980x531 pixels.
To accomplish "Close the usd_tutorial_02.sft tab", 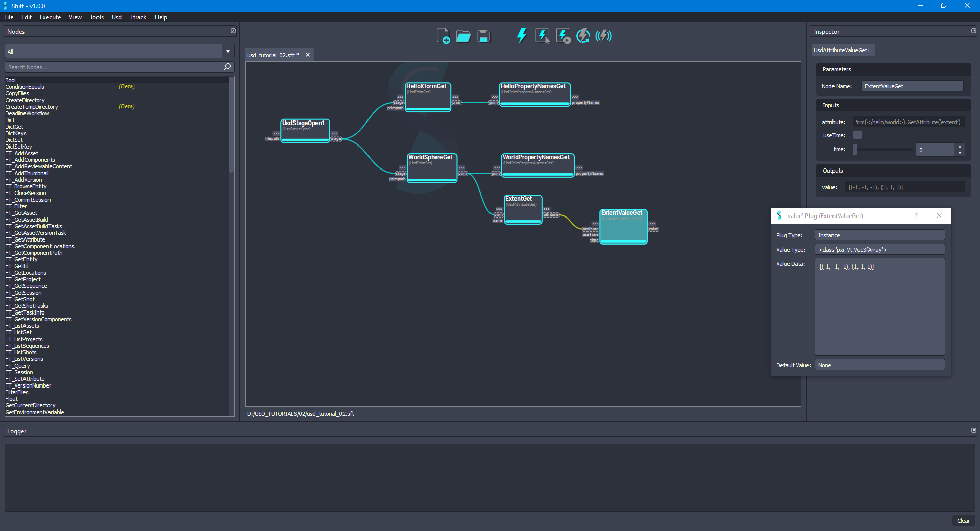I will pos(308,55).
